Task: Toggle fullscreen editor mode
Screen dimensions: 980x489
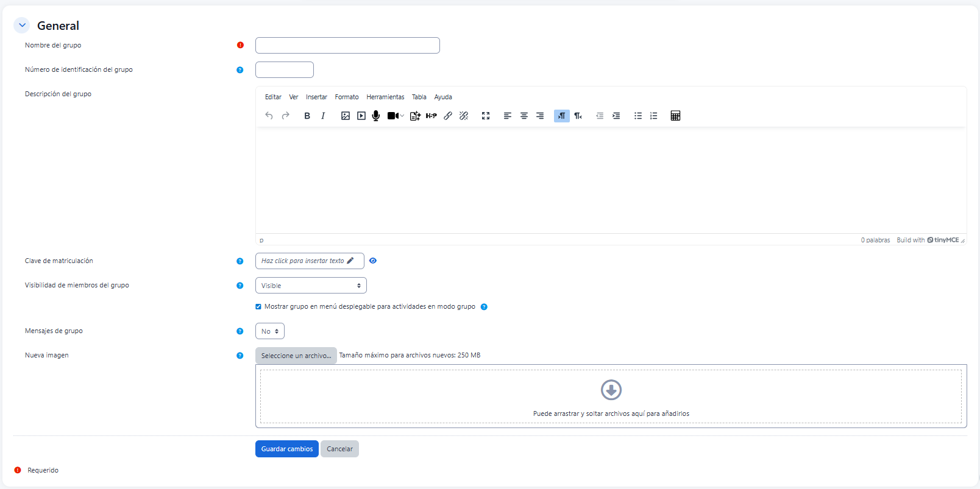Action: coord(486,116)
